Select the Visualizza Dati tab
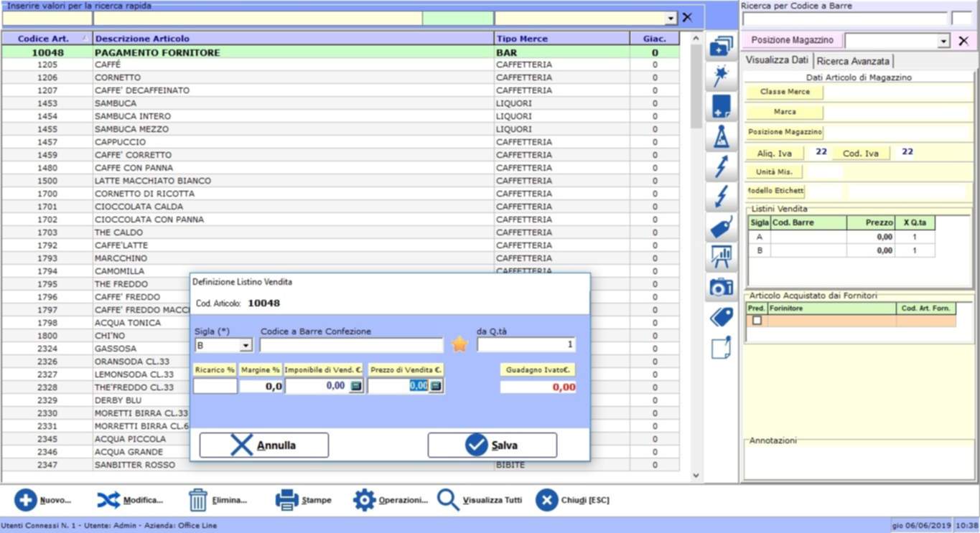The image size is (980, 533). [x=778, y=60]
